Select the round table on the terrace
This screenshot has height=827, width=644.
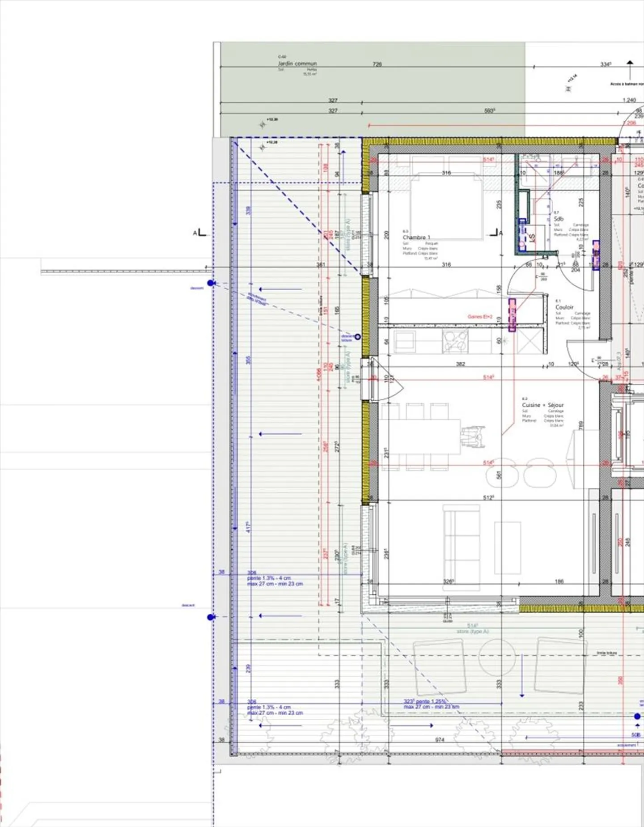pyautogui.click(x=497, y=657)
